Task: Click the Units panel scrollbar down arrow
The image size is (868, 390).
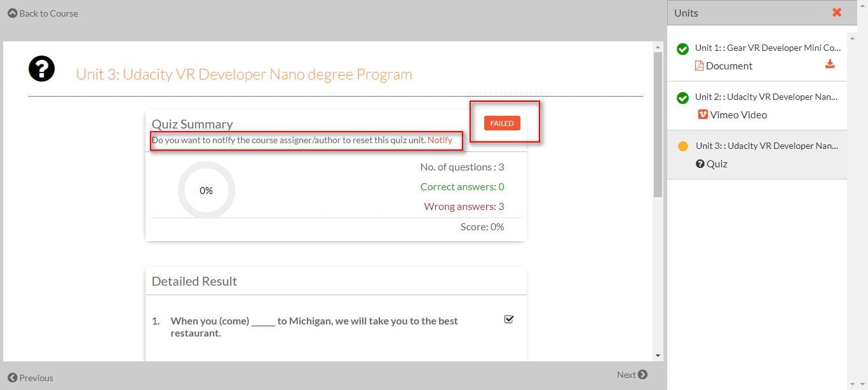Action: (x=851, y=384)
